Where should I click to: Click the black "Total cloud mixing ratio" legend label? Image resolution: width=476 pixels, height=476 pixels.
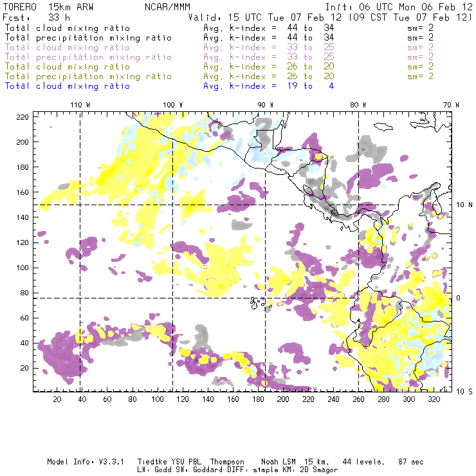coord(68,28)
